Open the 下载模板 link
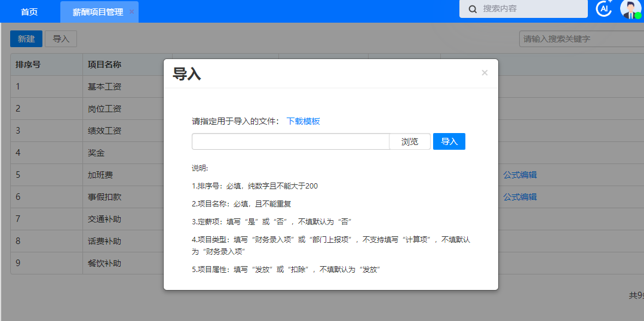This screenshot has height=321, width=644. (x=303, y=121)
